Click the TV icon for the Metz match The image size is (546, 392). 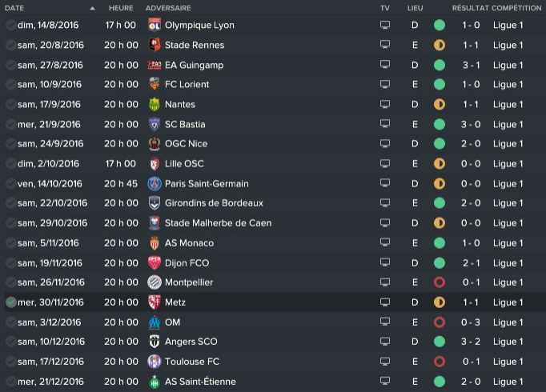[x=385, y=302]
